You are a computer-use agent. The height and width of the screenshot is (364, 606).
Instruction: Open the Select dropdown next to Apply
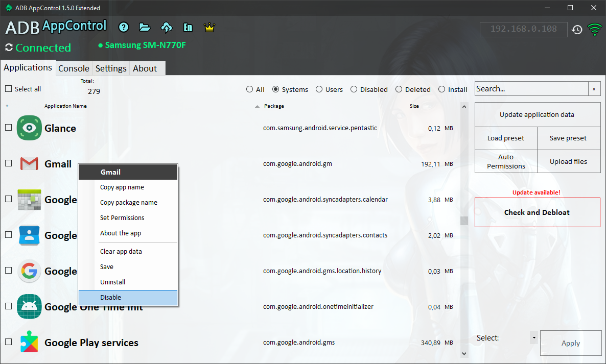coord(534,338)
